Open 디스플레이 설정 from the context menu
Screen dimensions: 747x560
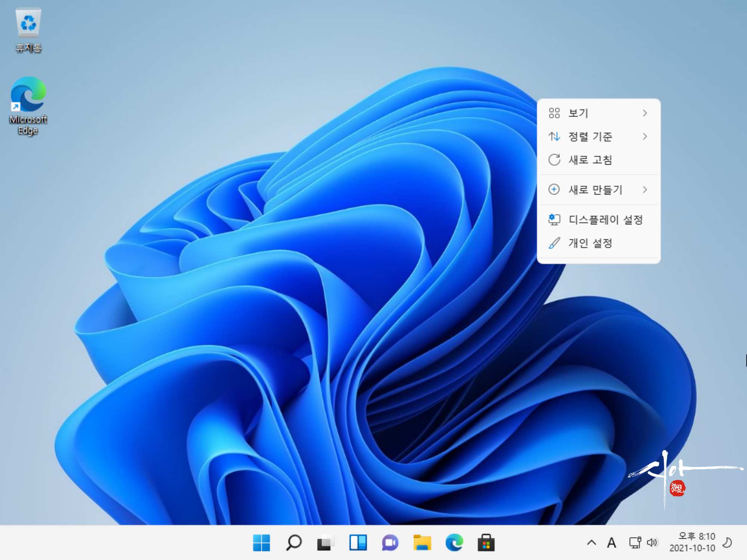click(605, 220)
